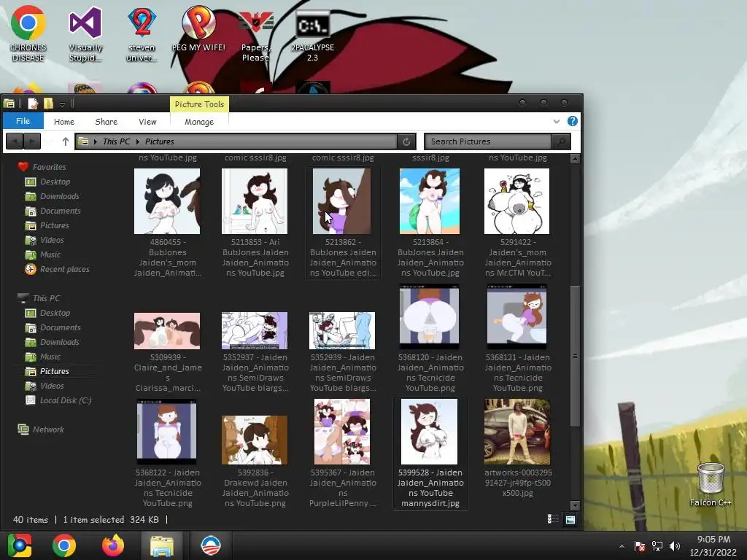Select This PC in the navigation pane
747x560 pixels.
coord(46,298)
